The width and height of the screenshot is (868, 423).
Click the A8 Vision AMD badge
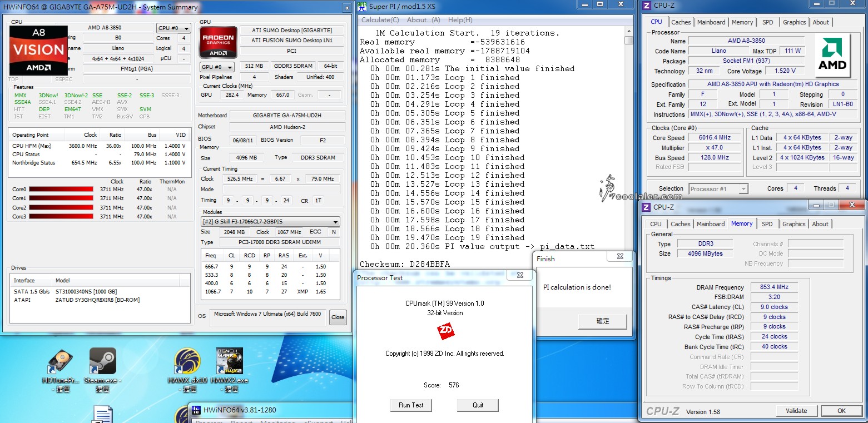pos(38,51)
